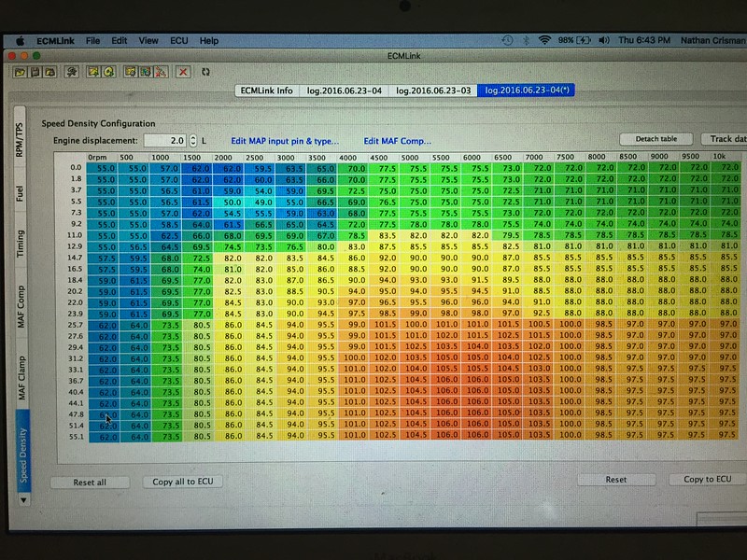Click the down arrow below the side tabs
The image size is (747, 560).
click(x=23, y=500)
